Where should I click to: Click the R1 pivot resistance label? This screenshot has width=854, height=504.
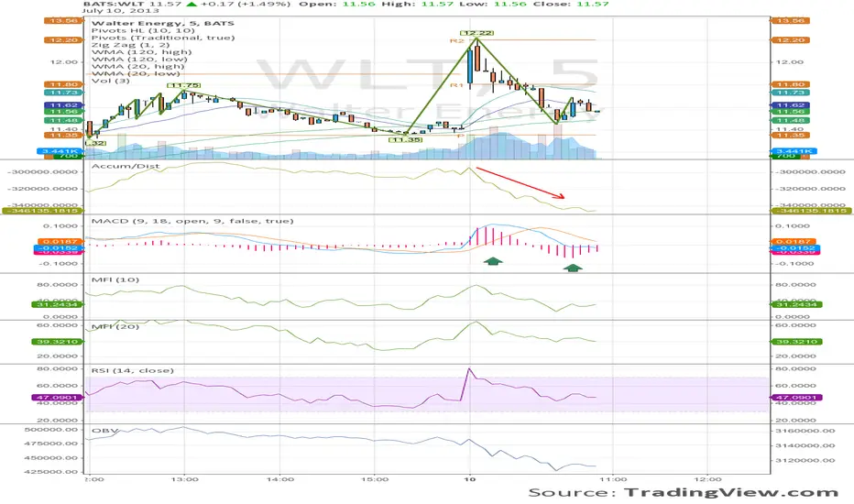click(x=456, y=85)
